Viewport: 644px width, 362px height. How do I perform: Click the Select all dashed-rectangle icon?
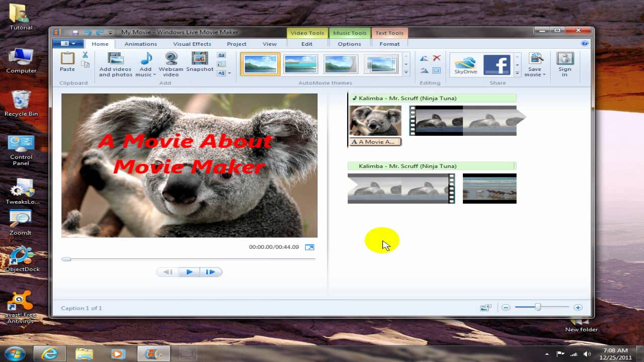[437, 70]
